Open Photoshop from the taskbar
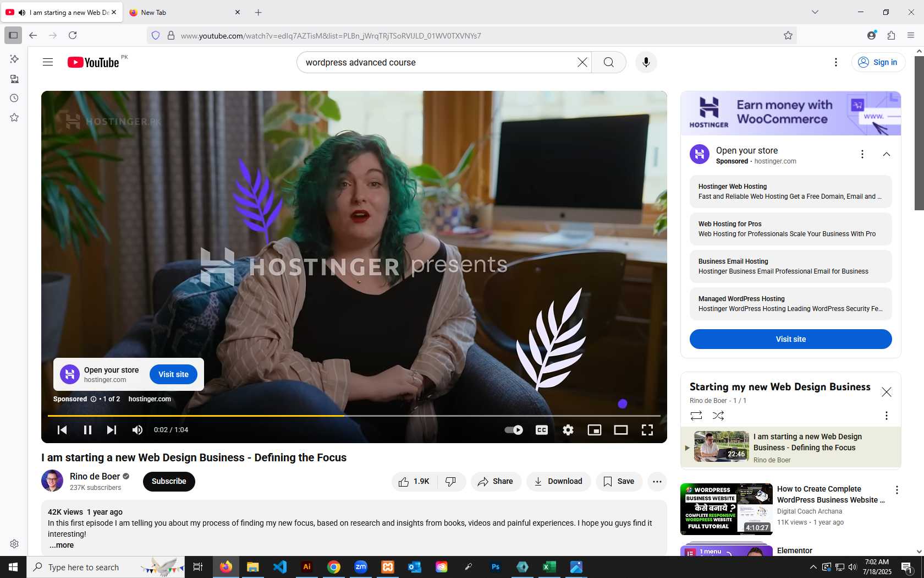 coord(496,567)
